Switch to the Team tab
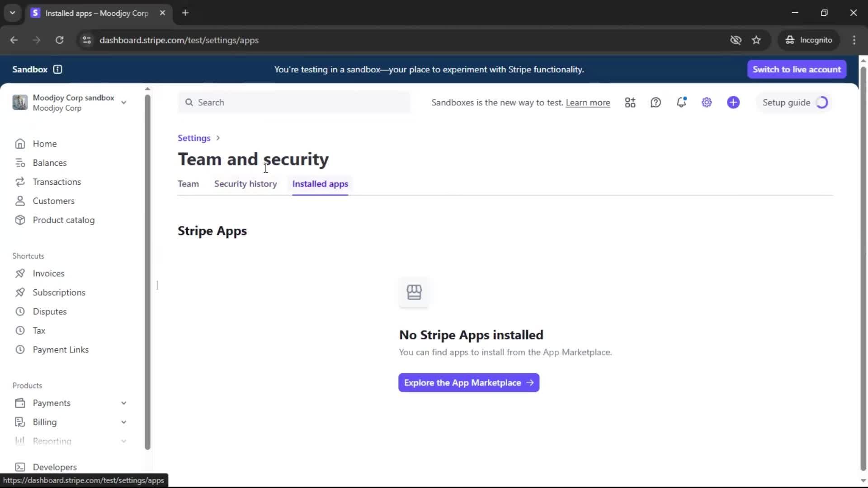 [188, 184]
